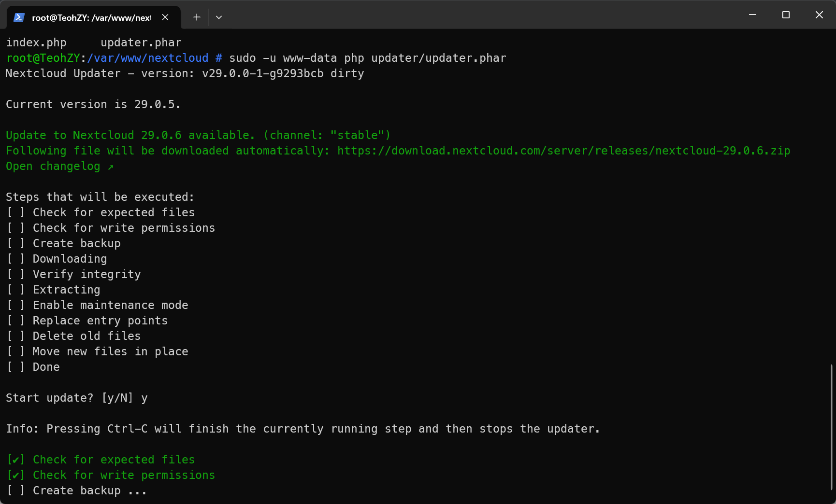Click 'Create backup ...' running step text
The height and width of the screenshot is (504, 836).
[x=90, y=490]
